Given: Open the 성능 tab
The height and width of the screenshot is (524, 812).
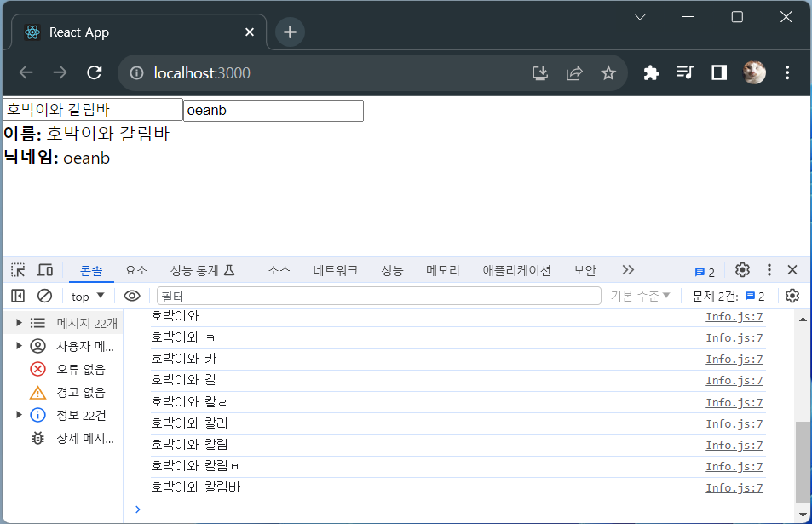Looking at the screenshot, I should tap(392, 270).
